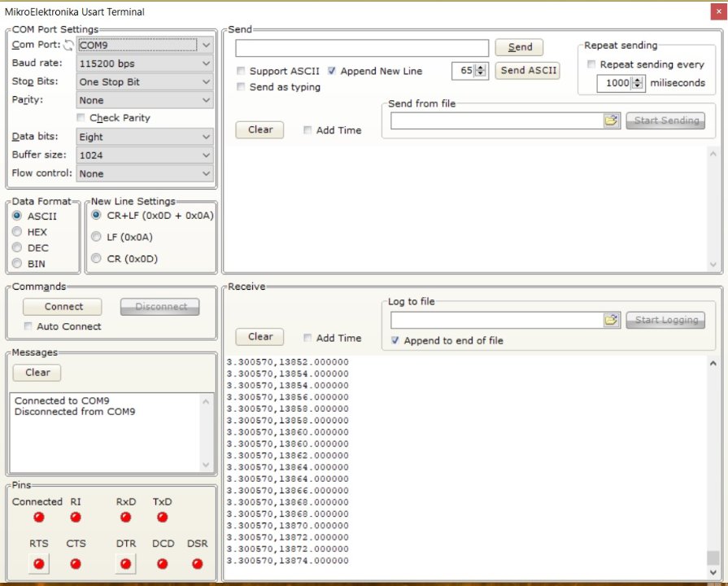Select CR+LF new line setting
728x586 pixels.
tap(96, 215)
